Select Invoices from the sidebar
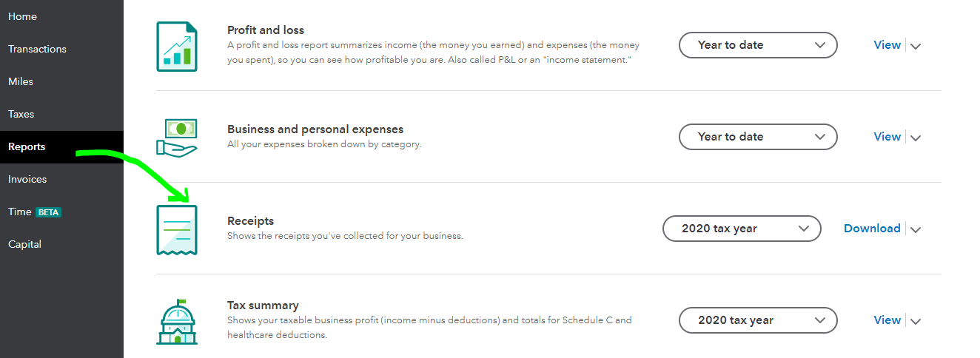The image size is (980, 358). (27, 179)
